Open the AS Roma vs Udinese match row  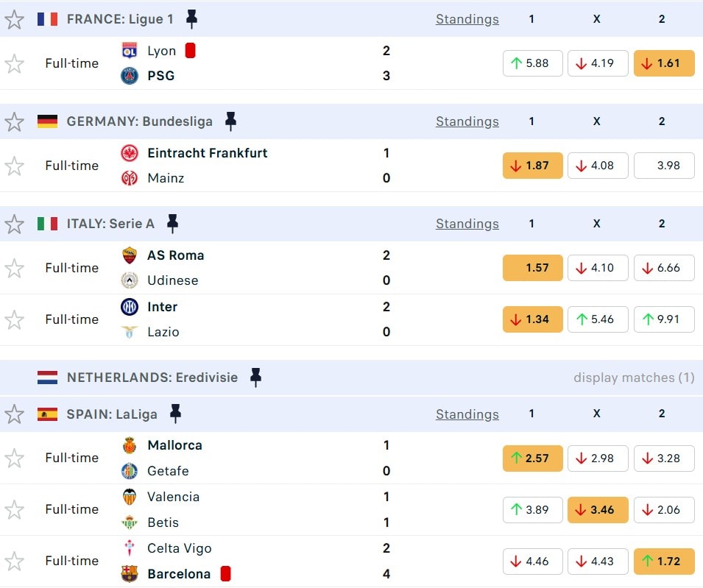pos(258,268)
